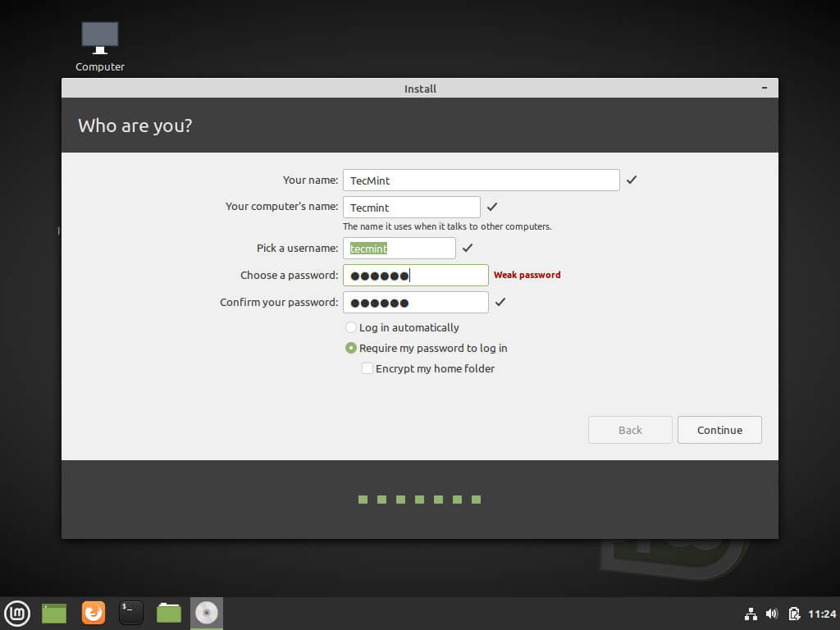
Task: Open the Linux Mint start menu
Action: [x=17, y=614]
